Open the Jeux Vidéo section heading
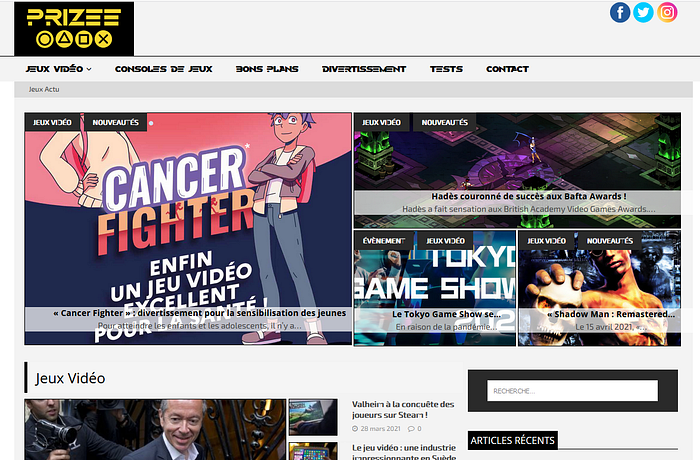700x460 pixels. click(x=70, y=378)
